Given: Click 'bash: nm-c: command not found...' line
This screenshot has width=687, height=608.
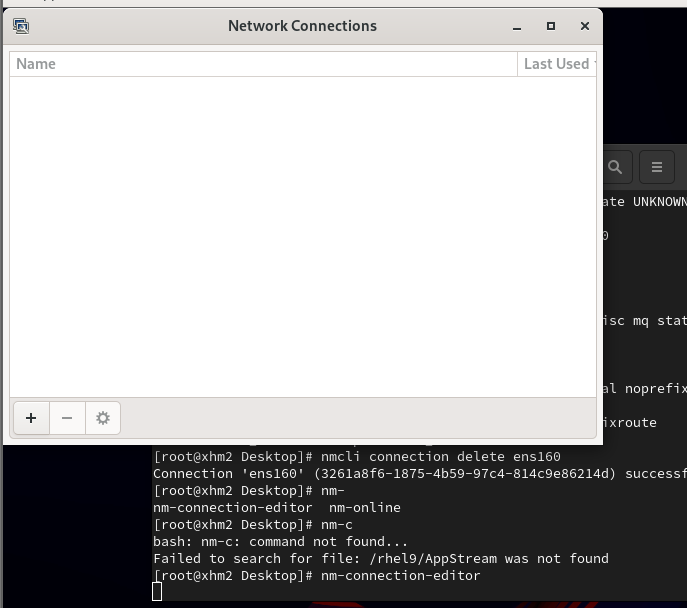Looking at the screenshot, I should point(280,541).
